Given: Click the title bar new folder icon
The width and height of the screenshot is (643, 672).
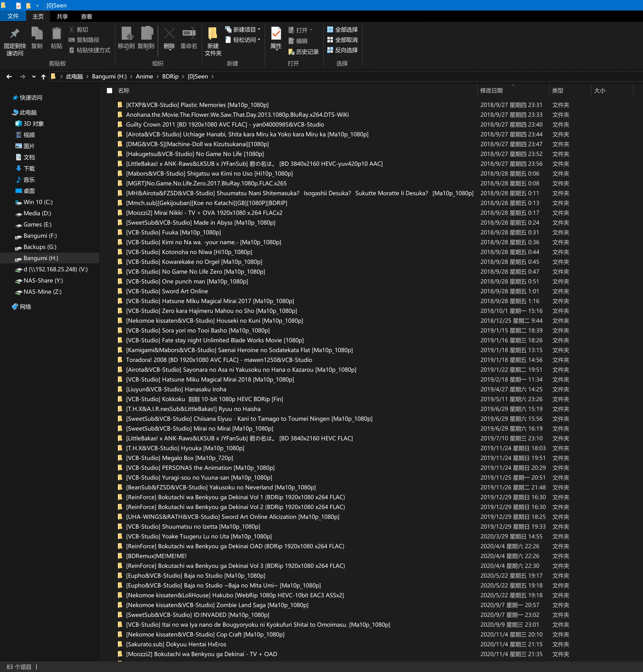Looking at the screenshot, I should point(28,5).
